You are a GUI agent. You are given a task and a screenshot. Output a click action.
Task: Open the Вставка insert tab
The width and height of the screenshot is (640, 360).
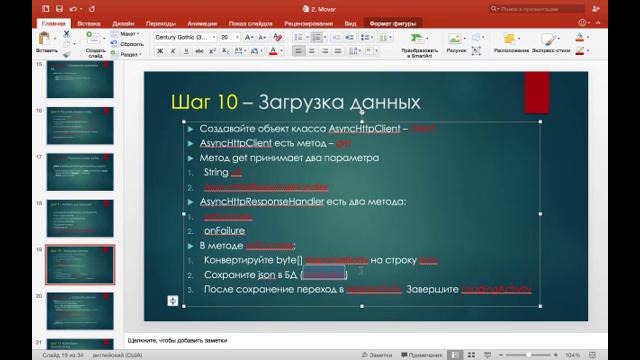(x=89, y=23)
